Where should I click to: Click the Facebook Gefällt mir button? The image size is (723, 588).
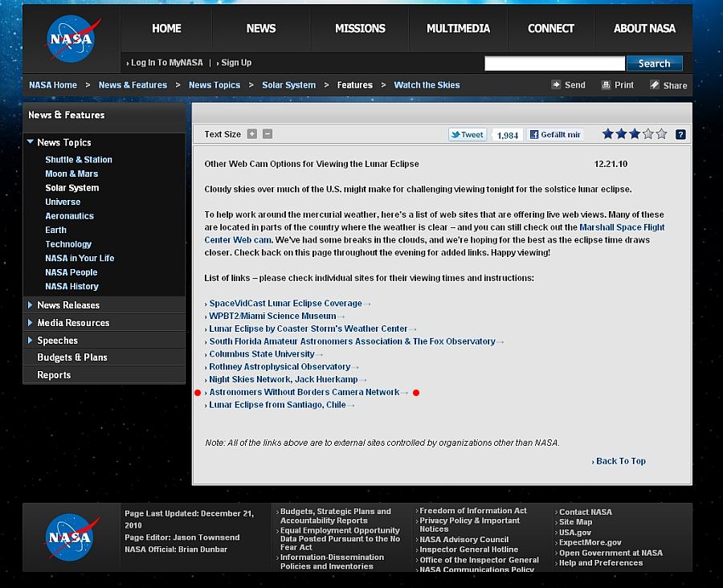click(x=555, y=135)
